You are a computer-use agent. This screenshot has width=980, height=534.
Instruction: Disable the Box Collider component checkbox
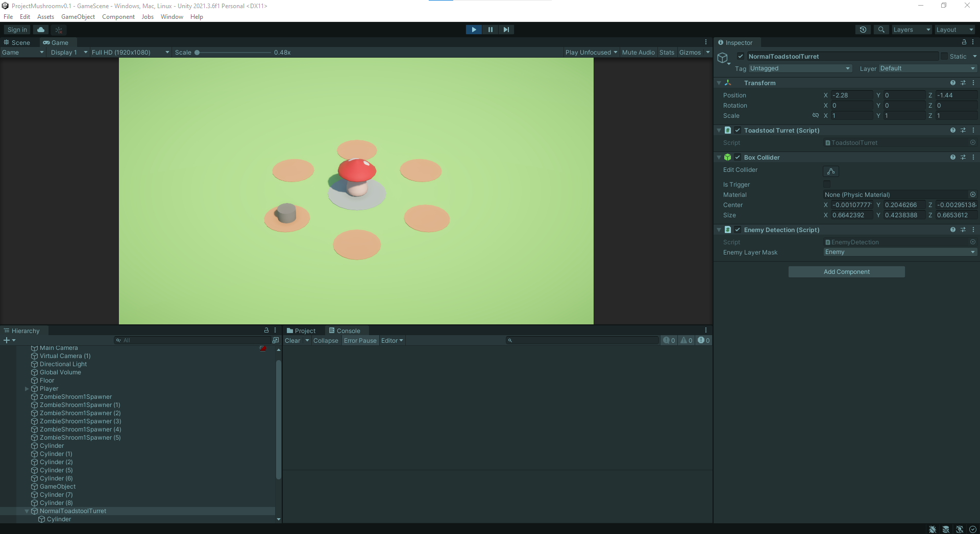tap(738, 157)
